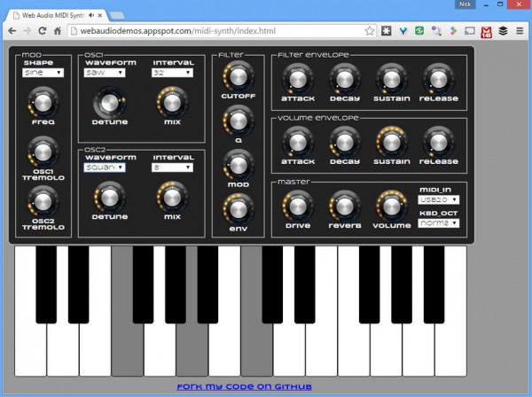This screenshot has width=532, height=397.
Task: Click the filter envelope decay knob
Action: point(345,80)
